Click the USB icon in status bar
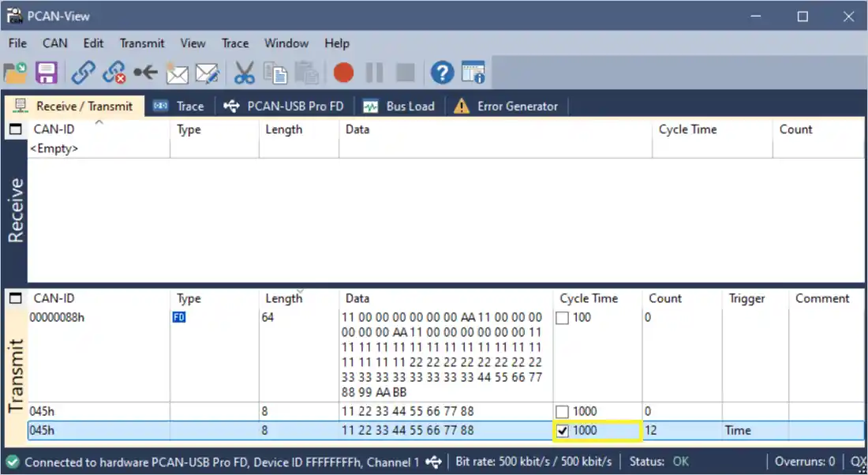This screenshot has height=475, width=868. click(434, 462)
